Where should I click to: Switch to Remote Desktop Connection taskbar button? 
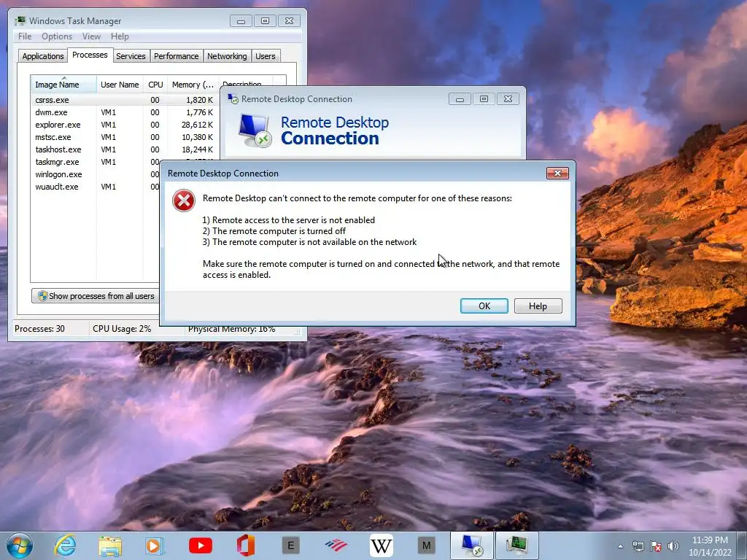coord(472,545)
